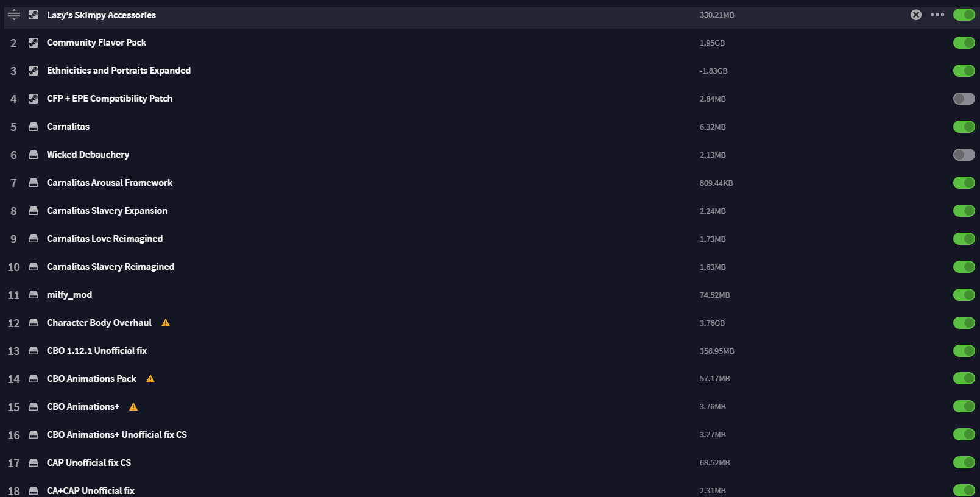Disable the Lazy's Skimpy Accessories mod toggle
This screenshot has height=497, width=980.
[x=964, y=15]
